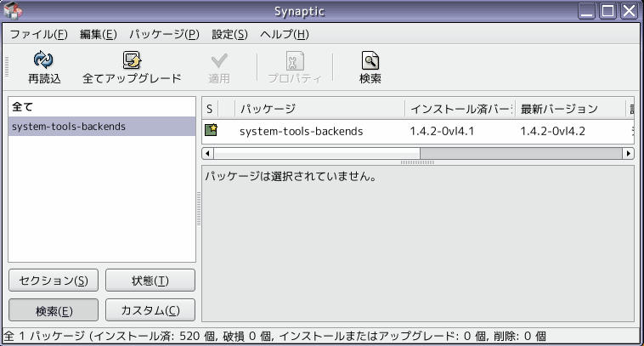Open Search (検索) from the toolbar magnifier icon
The height and width of the screenshot is (346, 644).
(x=370, y=60)
